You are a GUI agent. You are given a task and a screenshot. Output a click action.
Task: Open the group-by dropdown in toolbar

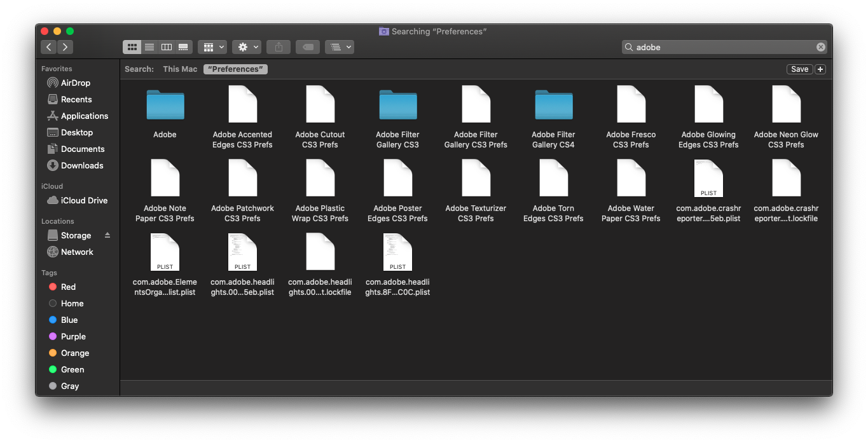click(x=212, y=47)
